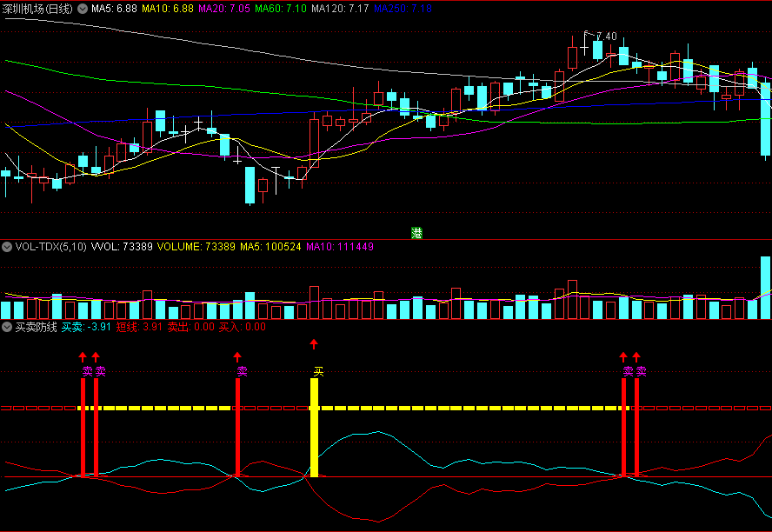Select the 深圳机场(日线) chart title
Screen dimensions: 772x532
[x=37, y=9]
